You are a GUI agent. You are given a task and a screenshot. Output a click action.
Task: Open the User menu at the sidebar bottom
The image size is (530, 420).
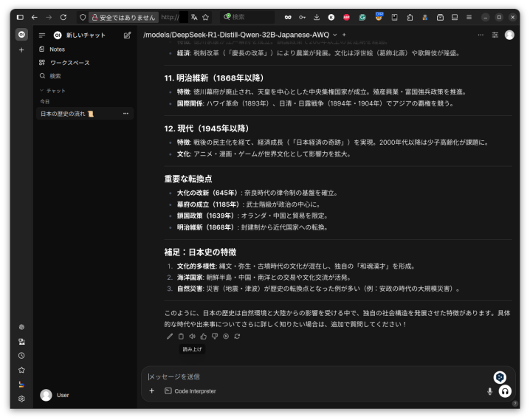pos(55,395)
